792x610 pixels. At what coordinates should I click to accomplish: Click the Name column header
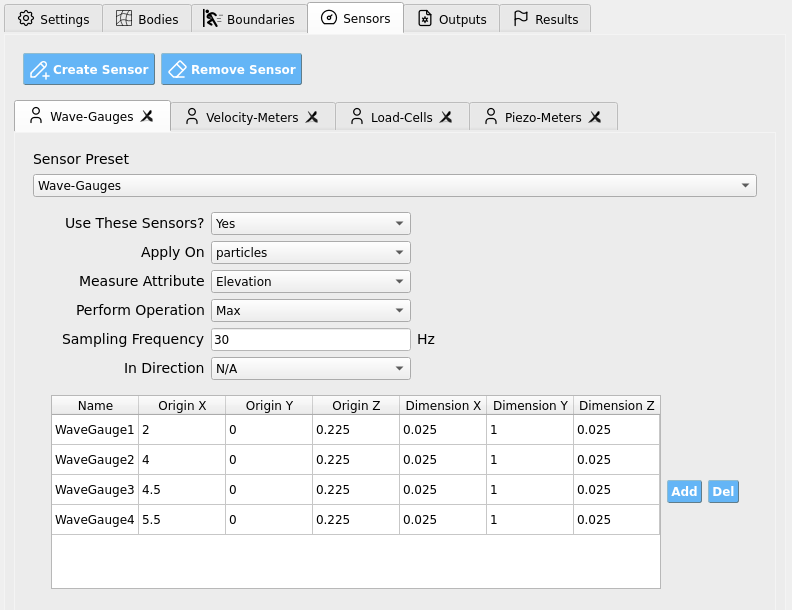tap(95, 405)
